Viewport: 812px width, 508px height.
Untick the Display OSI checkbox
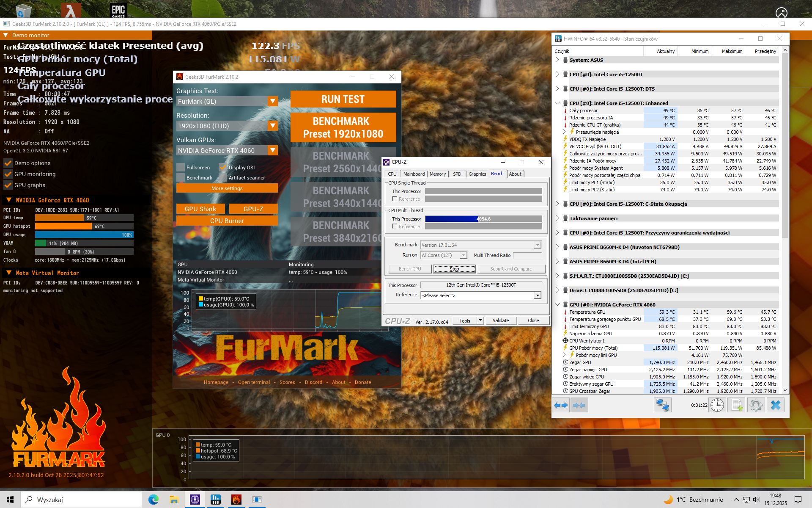tap(223, 168)
